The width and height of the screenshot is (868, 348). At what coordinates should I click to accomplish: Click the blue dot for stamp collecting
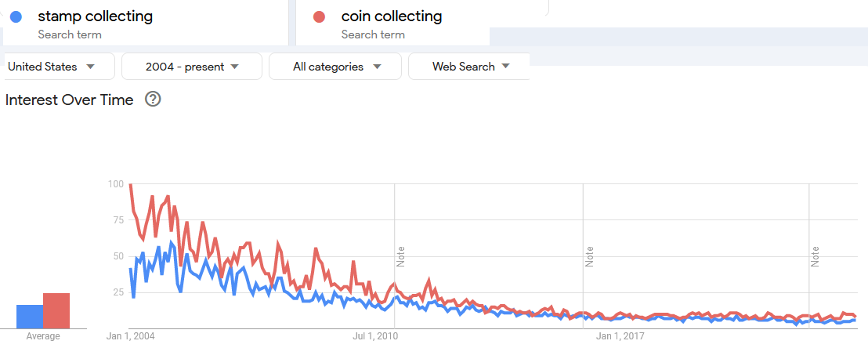tap(16, 16)
